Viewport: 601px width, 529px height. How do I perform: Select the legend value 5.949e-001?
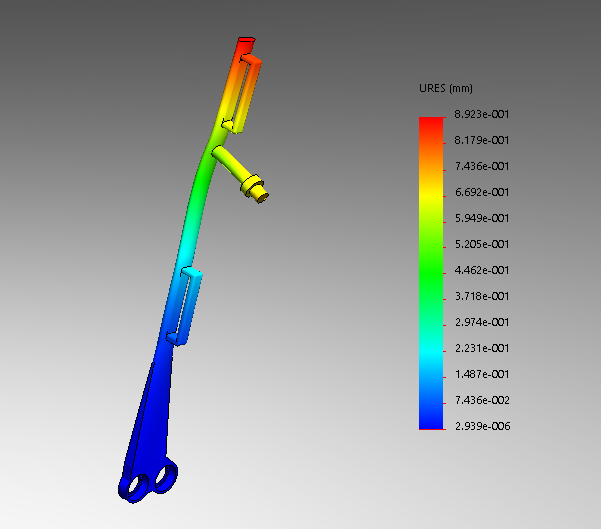[482, 218]
